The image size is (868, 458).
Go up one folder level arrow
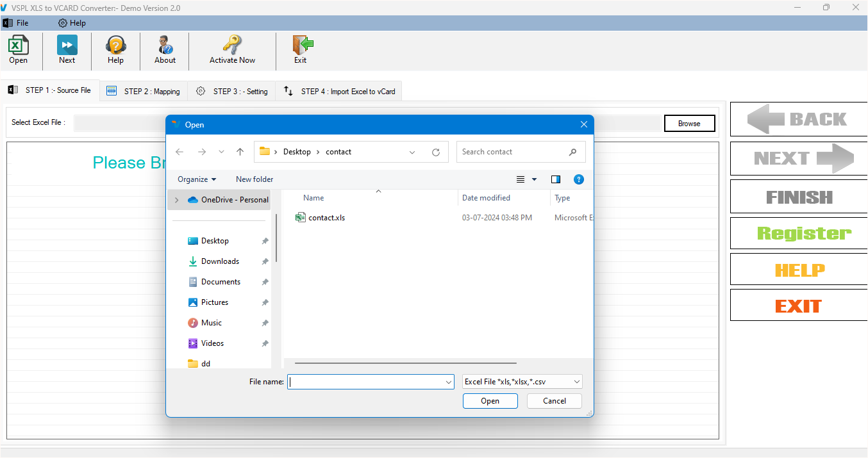[240, 152]
